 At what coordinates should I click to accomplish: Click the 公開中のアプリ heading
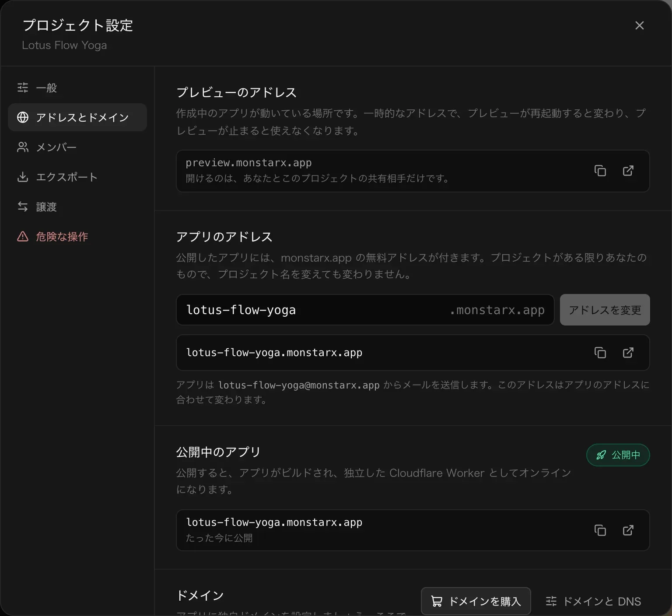point(218,452)
